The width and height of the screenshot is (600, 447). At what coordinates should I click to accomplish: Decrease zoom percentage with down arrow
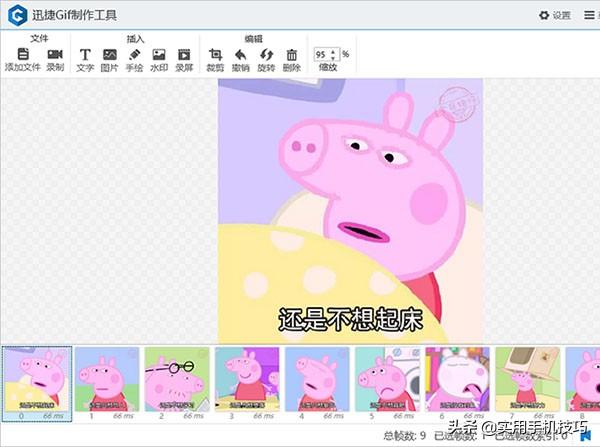[x=334, y=57]
